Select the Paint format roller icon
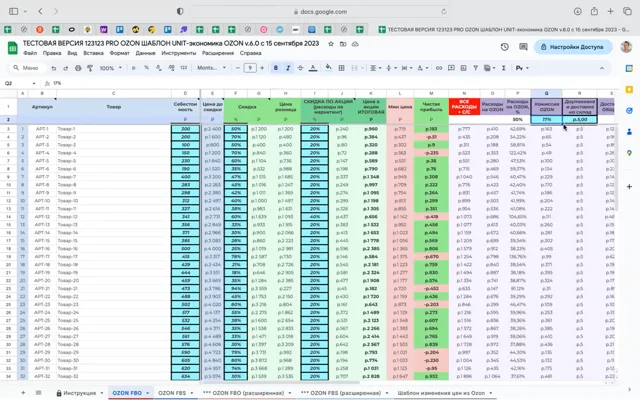This screenshot has width=640, height=400. pos(90,68)
